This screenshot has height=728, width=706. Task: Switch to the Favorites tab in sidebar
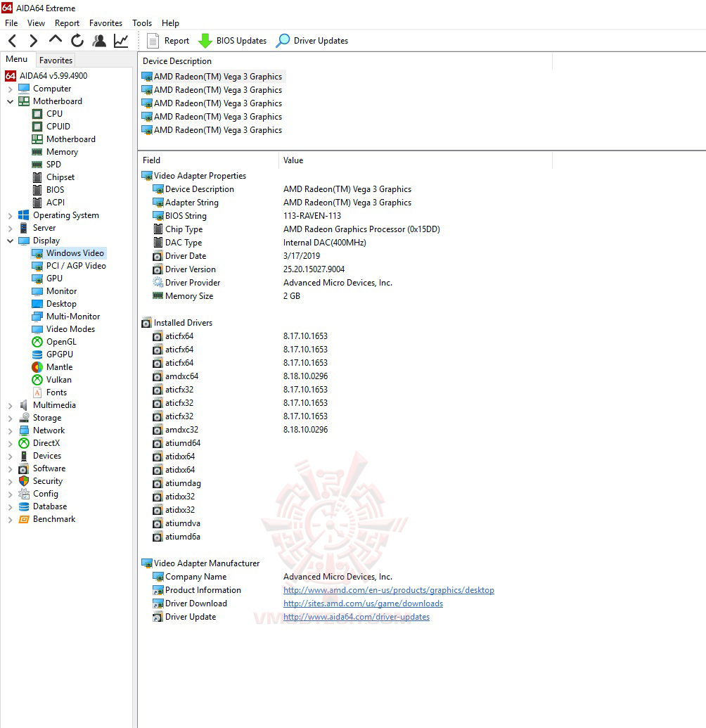coord(56,60)
